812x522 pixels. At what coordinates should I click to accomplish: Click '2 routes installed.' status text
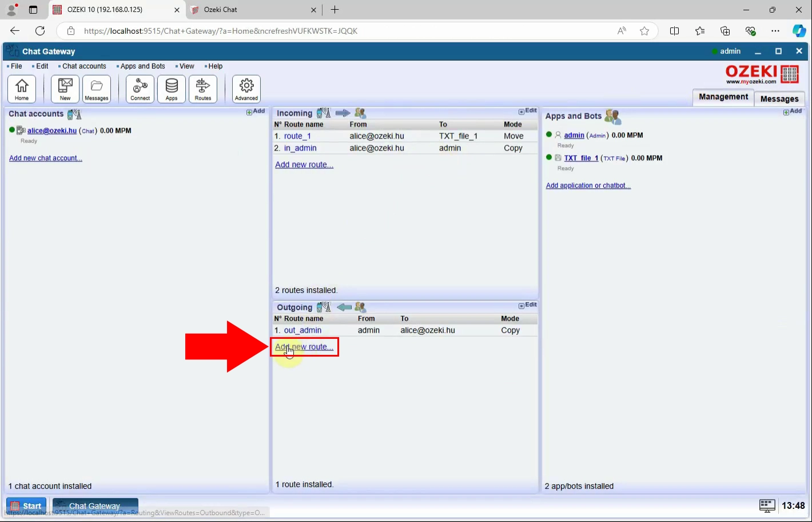coord(307,290)
